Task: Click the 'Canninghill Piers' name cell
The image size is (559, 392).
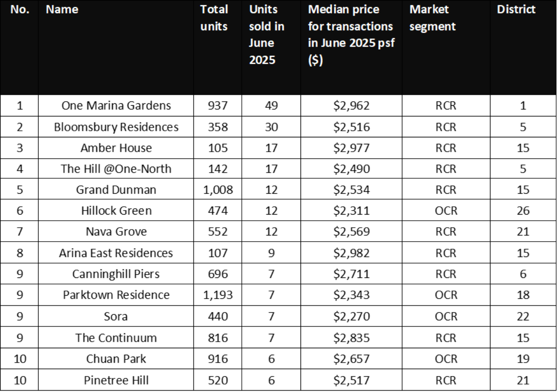Action: (x=116, y=275)
